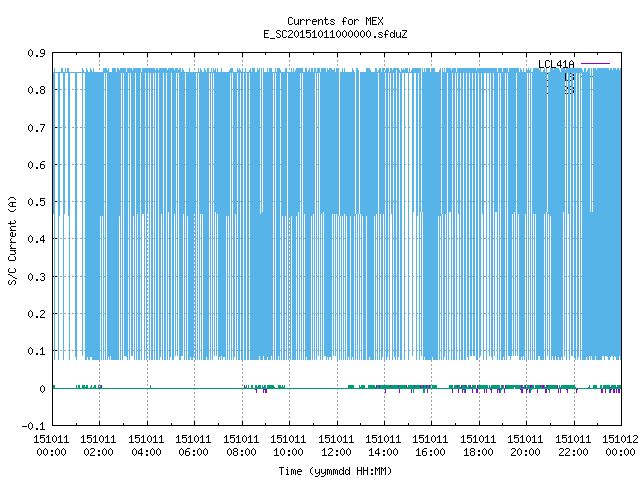Click the y-axis tick label '0.9'
Viewport: 640px width, 480px height.
[36, 53]
